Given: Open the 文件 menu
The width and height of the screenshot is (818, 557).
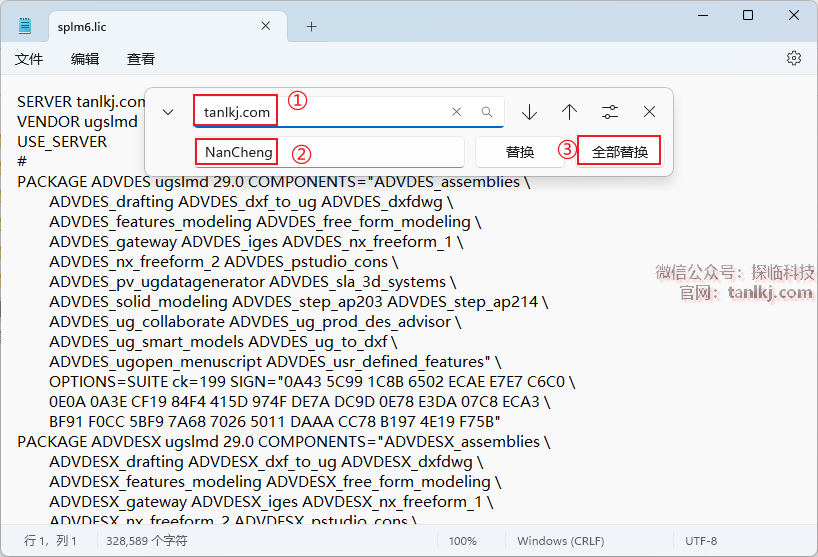Looking at the screenshot, I should click(x=29, y=59).
